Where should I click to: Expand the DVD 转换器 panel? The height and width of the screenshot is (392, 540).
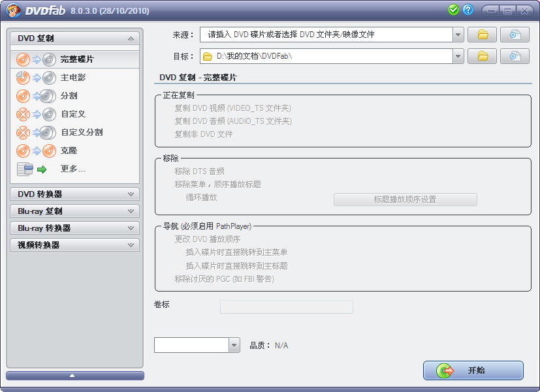(x=75, y=194)
